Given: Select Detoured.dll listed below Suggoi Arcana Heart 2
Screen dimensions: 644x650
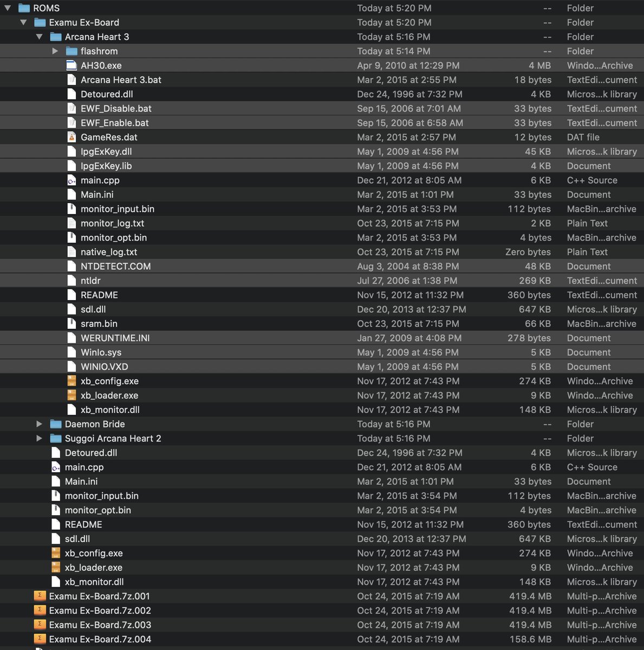Looking at the screenshot, I should coord(91,453).
